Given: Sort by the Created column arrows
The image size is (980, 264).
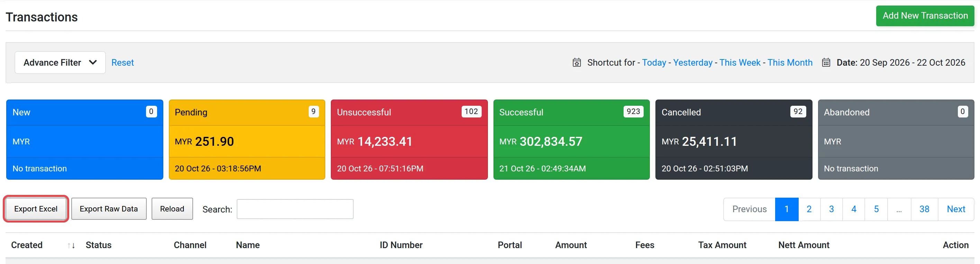Looking at the screenshot, I should point(71,246).
